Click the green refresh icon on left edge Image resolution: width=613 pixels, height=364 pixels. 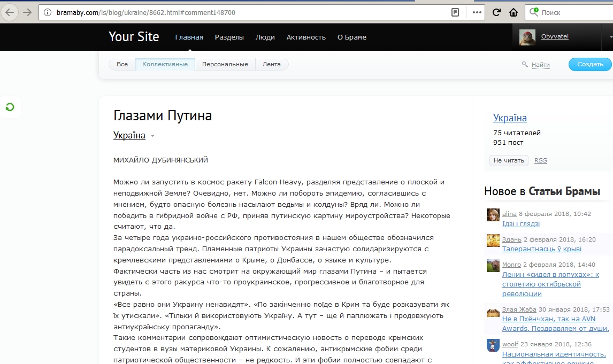coord(10,107)
